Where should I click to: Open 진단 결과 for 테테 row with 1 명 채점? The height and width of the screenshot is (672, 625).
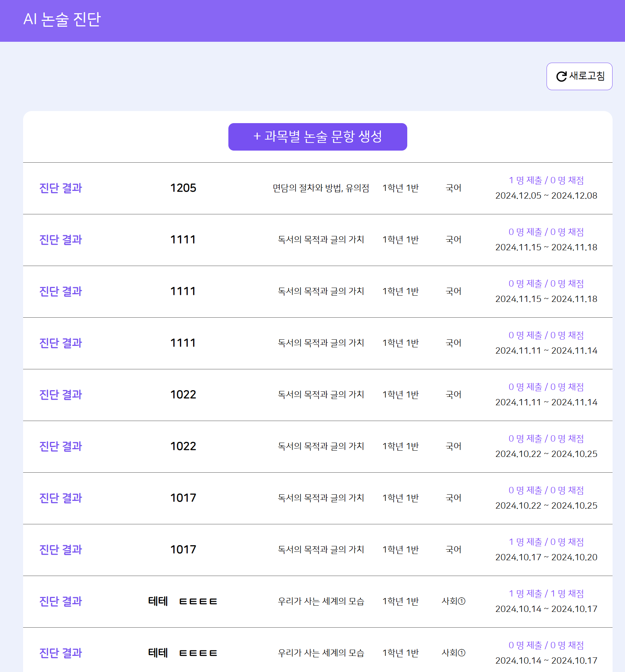(61, 601)
